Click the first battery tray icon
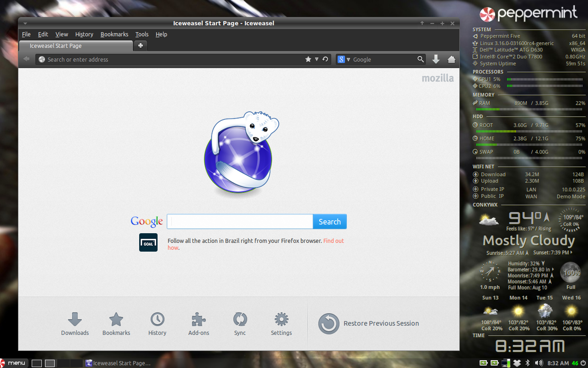Viewport: 588px width, 368px height. click(484, 363)
